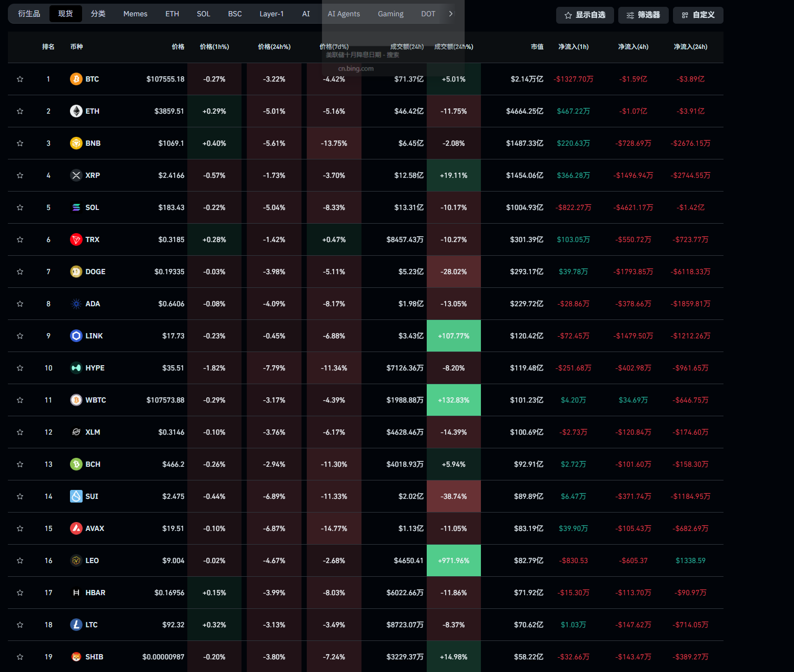
Task: Toggle the ADA favorite star
Action: (20, 304)
